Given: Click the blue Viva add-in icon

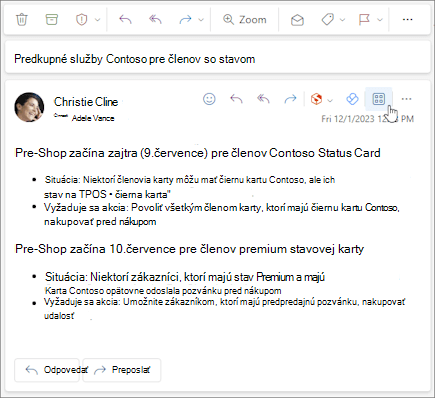Looking at the screenshot, I should tap(352, 99).
